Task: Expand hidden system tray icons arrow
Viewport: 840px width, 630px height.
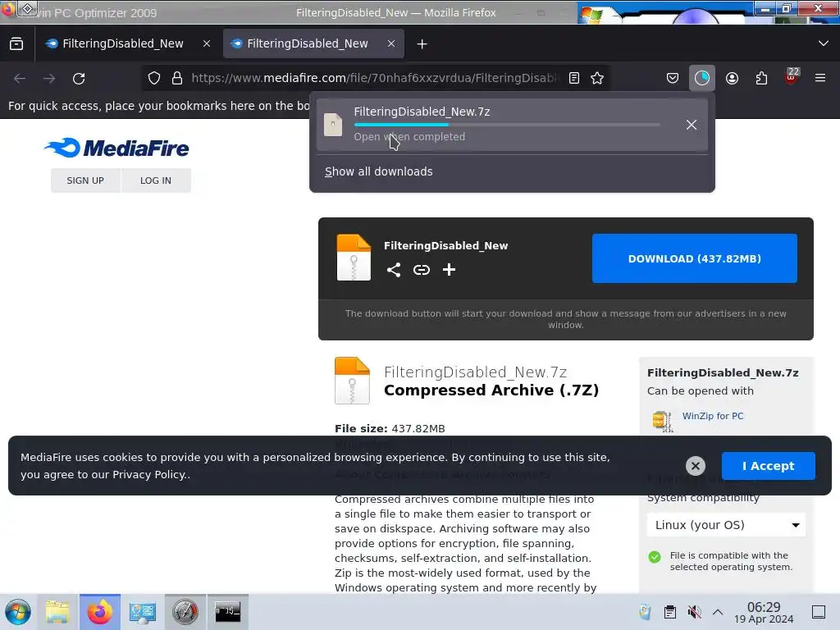Action: 718,612
